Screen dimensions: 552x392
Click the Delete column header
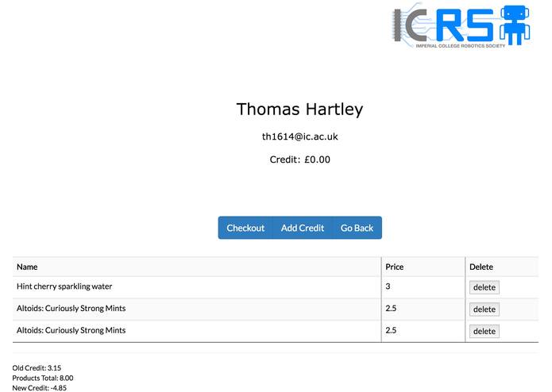(x=481, y=267)
